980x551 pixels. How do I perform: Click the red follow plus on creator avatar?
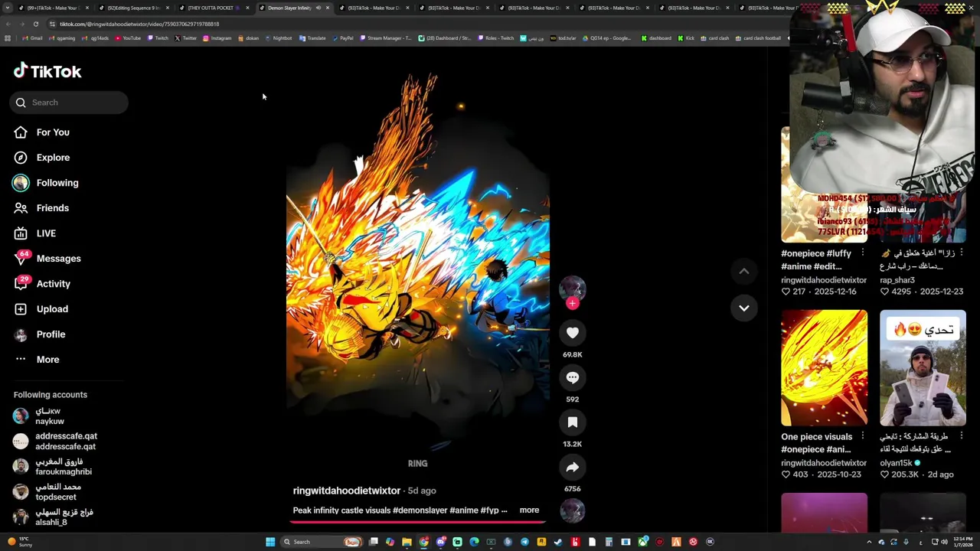click(572, 303)
